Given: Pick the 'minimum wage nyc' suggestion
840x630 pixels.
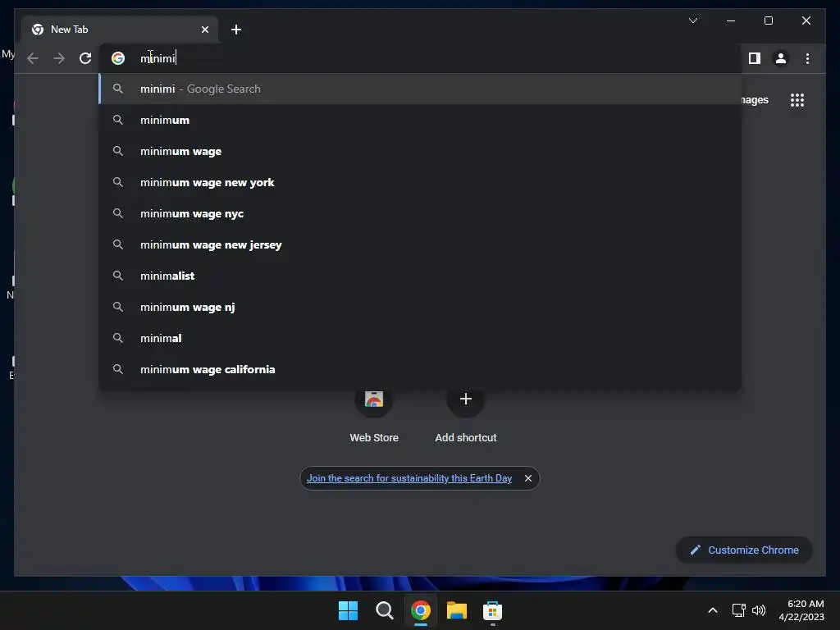Looking at the screenshot, I should pyautogui.click(x=421, y=213).
